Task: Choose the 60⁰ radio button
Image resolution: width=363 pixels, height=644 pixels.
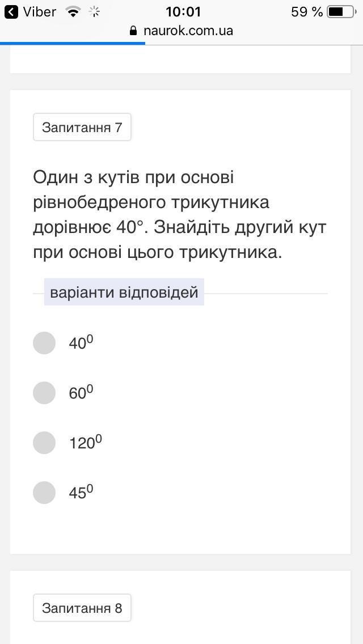Action: [44, 393]
